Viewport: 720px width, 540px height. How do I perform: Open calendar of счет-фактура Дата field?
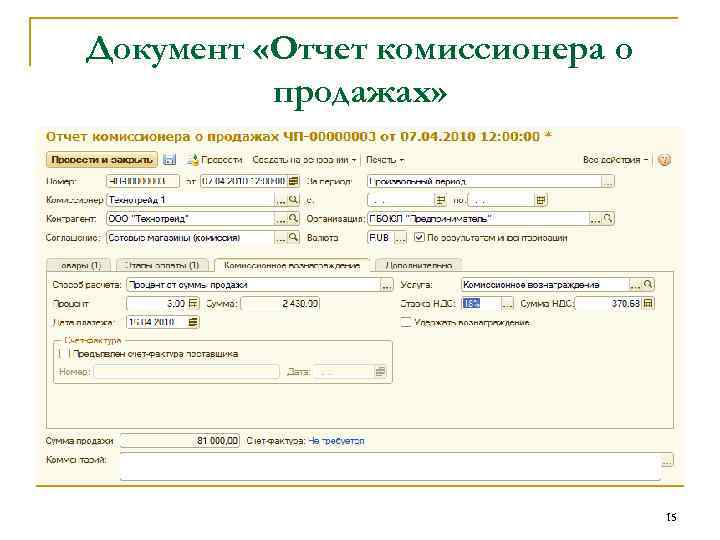click(x=380, y=371)
